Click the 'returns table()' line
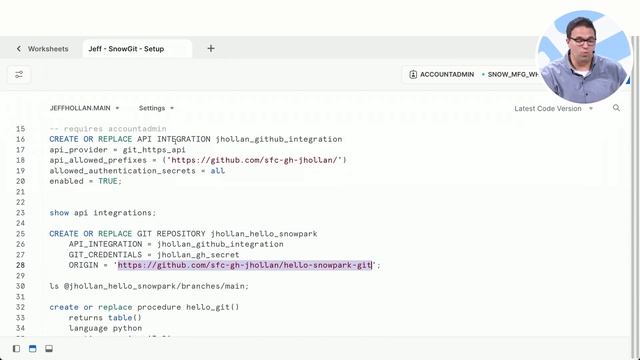This screenshot has width=640, height=360. (105, 318)
